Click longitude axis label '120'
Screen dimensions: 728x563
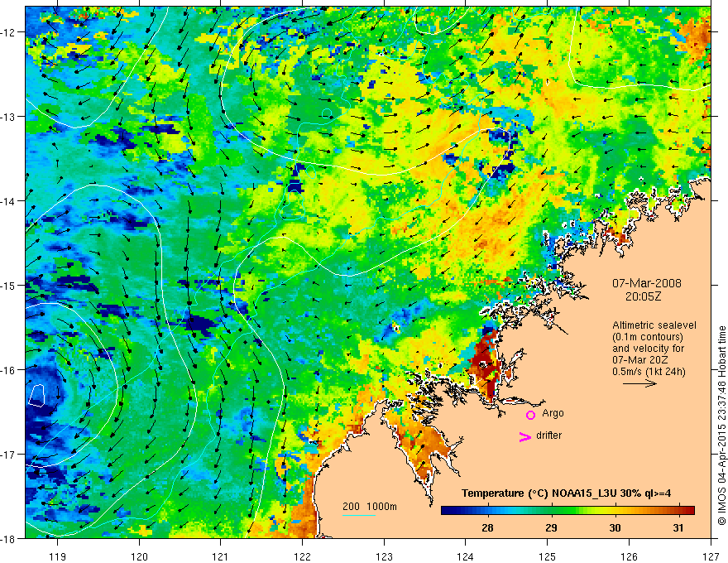pos(139,556)
